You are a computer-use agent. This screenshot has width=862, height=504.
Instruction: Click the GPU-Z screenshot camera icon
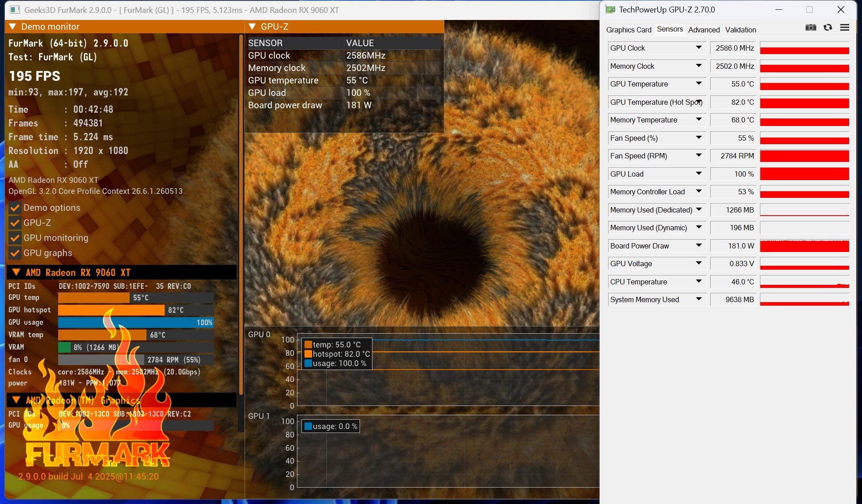(x=811, y=28)
